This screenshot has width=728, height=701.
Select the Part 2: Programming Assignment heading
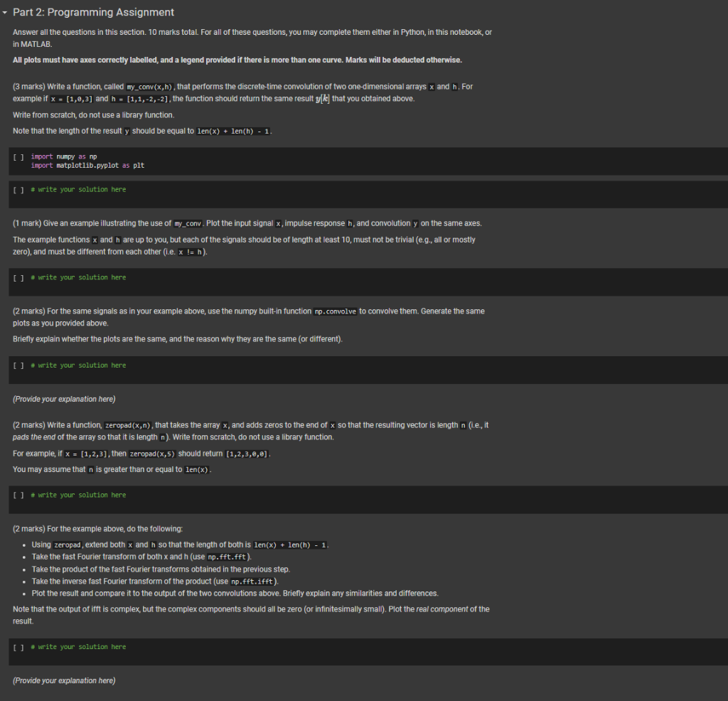93,12
